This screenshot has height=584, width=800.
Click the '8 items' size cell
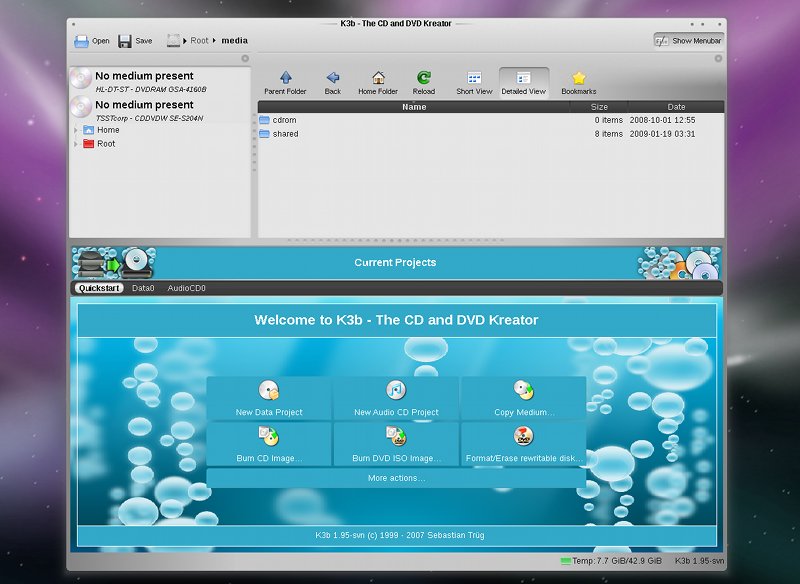pyautogui.click(x=609, y=134)
